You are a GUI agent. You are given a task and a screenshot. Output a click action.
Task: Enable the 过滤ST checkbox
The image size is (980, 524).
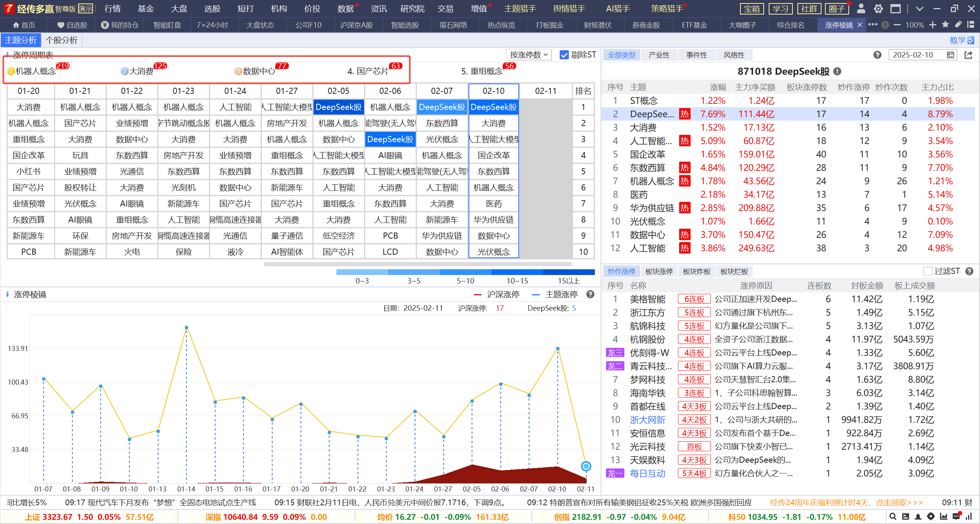click(928, 271)
